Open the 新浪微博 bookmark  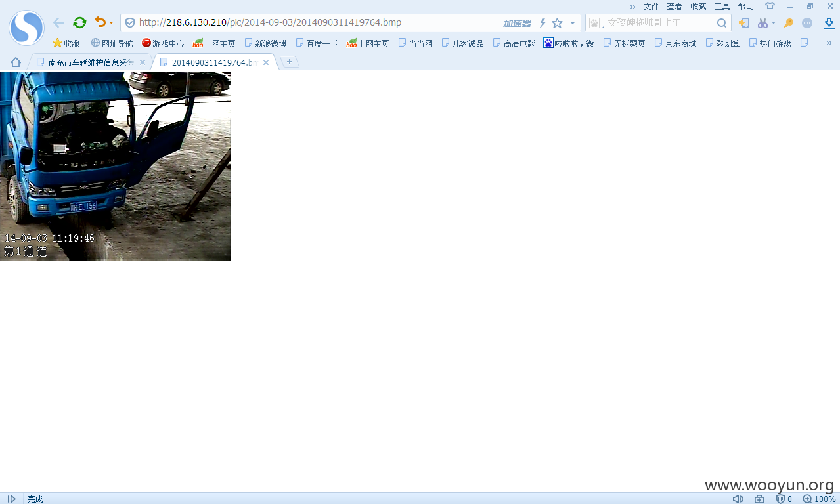coord(265,43)
